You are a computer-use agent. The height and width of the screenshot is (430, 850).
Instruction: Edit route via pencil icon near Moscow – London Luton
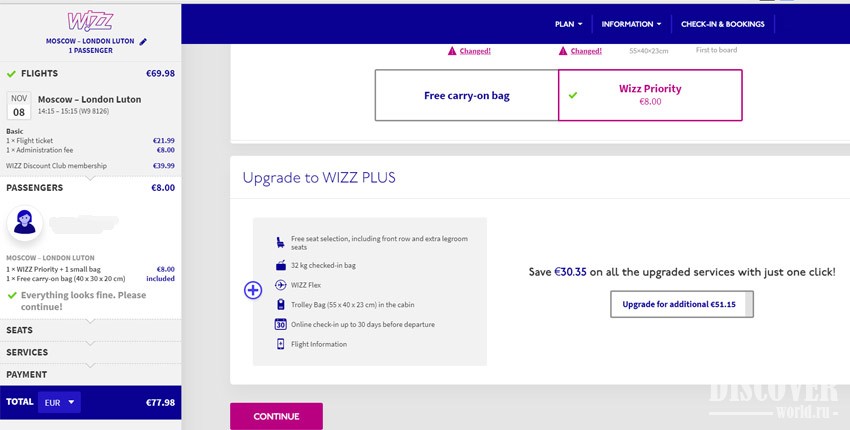tap(143, 42)
